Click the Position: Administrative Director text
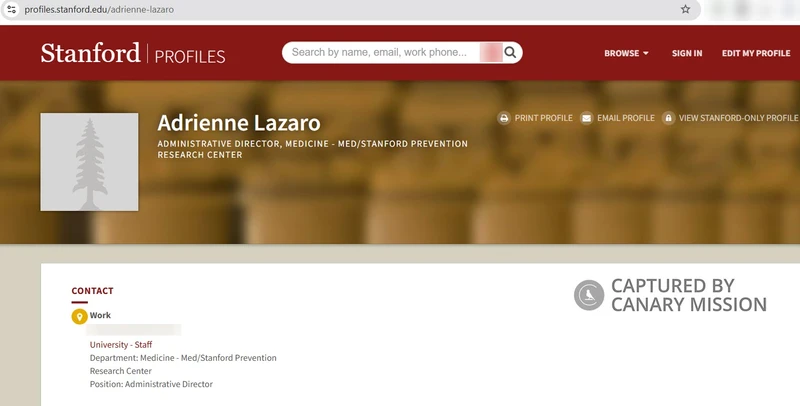The height and width of the screenshot is (406, 800). [x=151, y=384]
